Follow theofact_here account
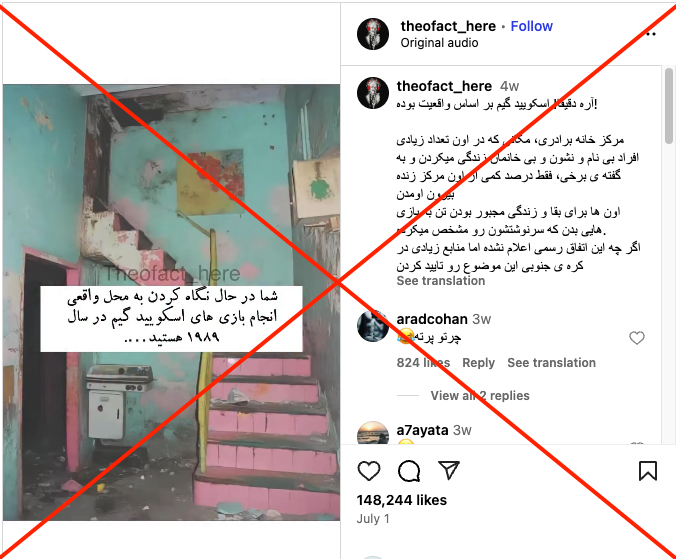Screen dimensions: 676x559 (532, 26)
